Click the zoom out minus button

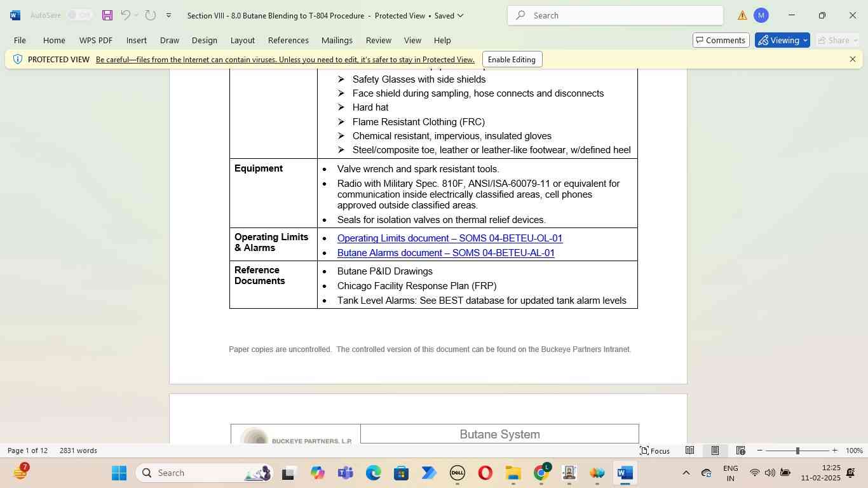pos(759,451)
